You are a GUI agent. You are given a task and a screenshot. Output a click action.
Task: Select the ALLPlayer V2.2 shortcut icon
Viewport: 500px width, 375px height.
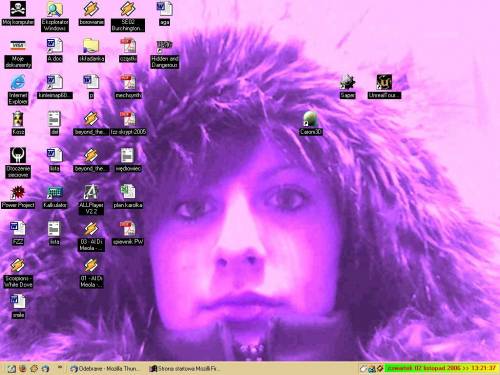click(x=91, y=192)
